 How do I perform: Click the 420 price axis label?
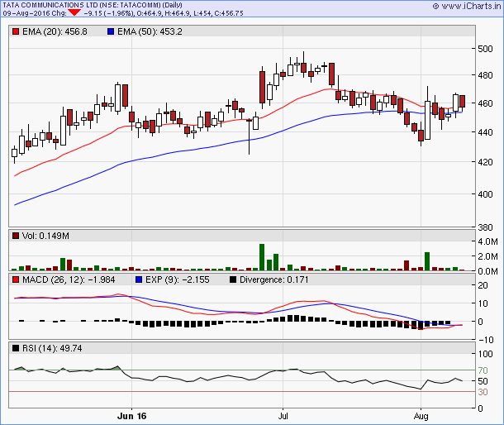tap(485, 162)
